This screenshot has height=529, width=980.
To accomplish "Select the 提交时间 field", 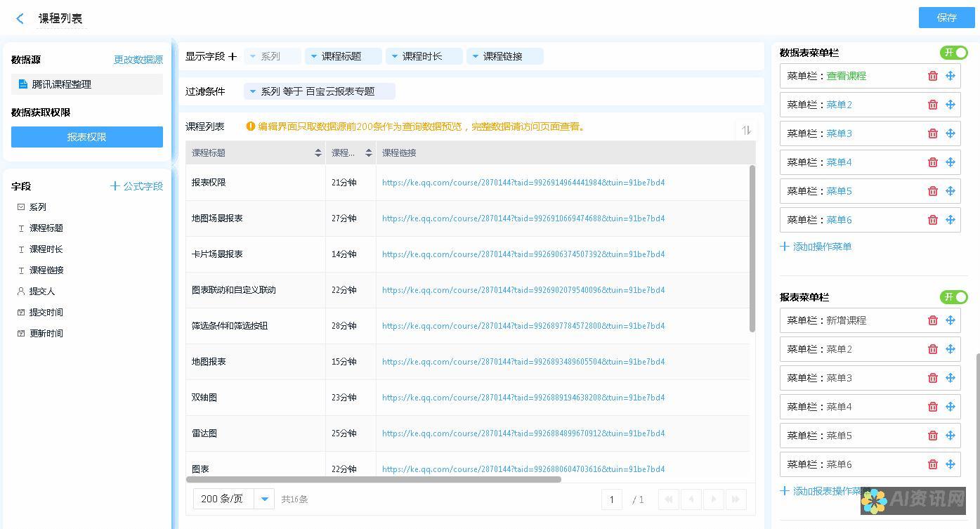I will click(40, 313).
